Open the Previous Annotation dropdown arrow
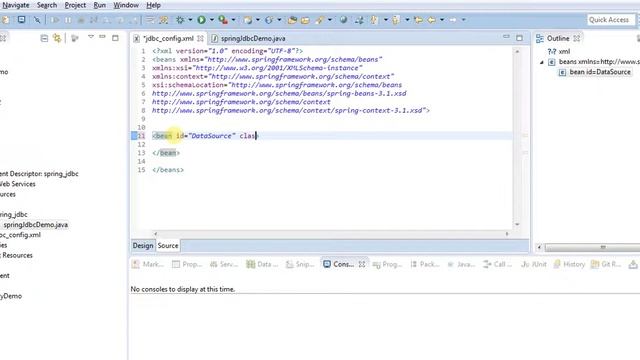Image resolution: width=640 pixels, height=360 pixels. 407,20
